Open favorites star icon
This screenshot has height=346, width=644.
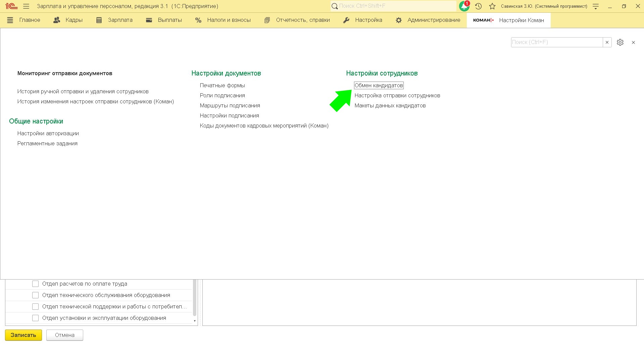point(492,6)
